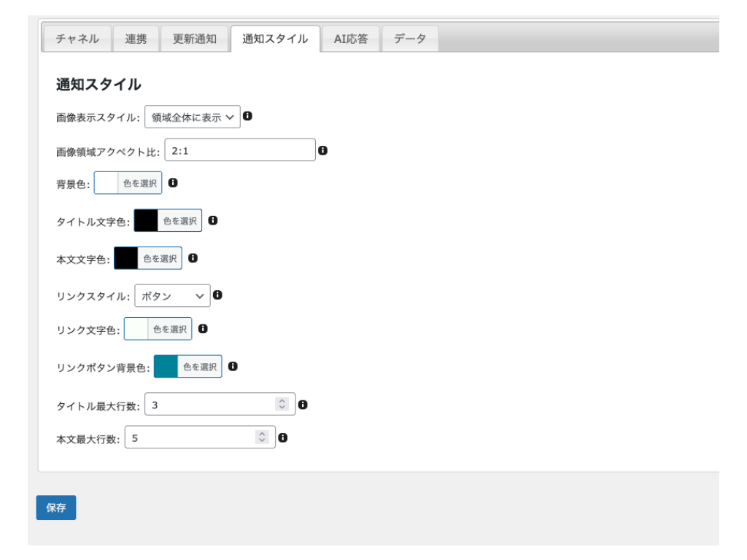Click info icon beside 背景色
Image resolution: width=747 pixels, height=560 pixels.
(x=173, y=183)
